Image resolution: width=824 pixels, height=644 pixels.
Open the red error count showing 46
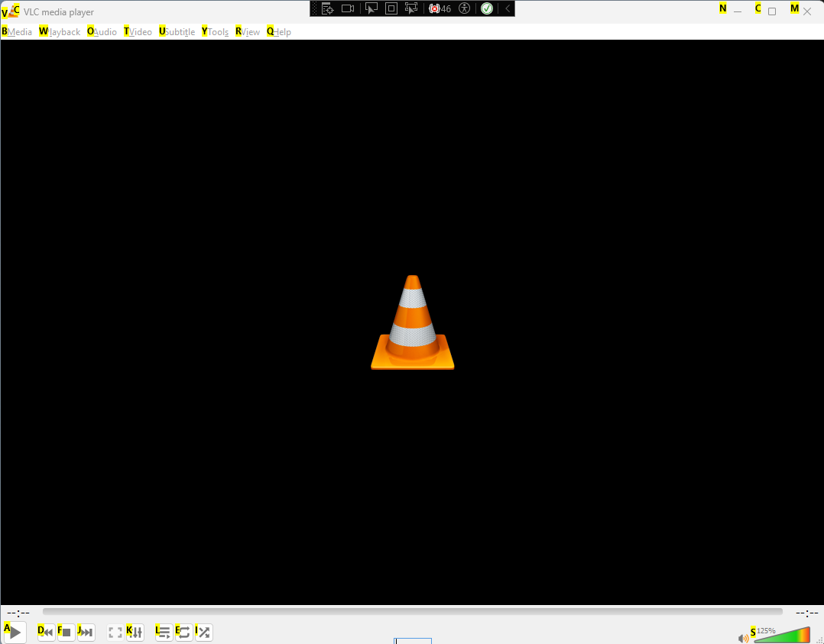(440, 8)
